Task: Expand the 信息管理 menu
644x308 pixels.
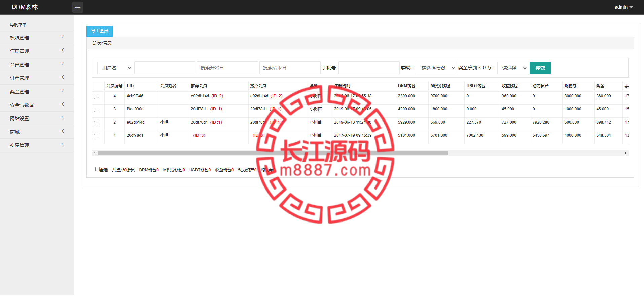Action: pos(37,51)
